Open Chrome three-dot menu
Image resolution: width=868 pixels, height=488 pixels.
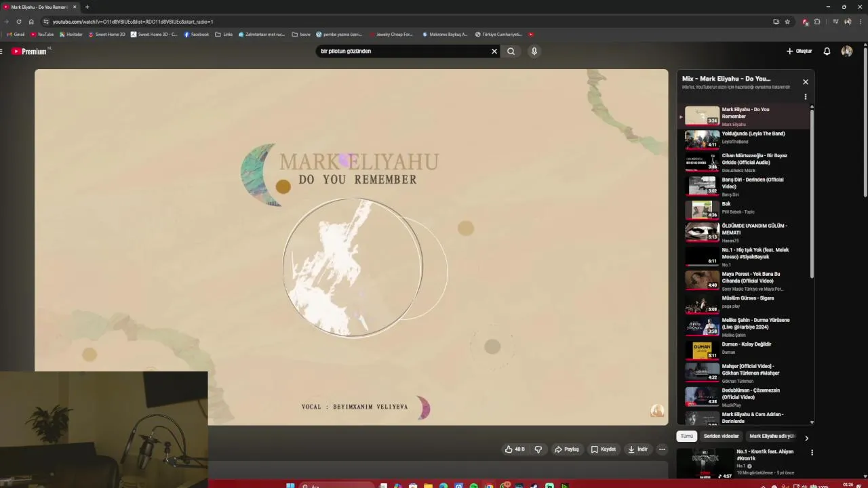[861, 22]
